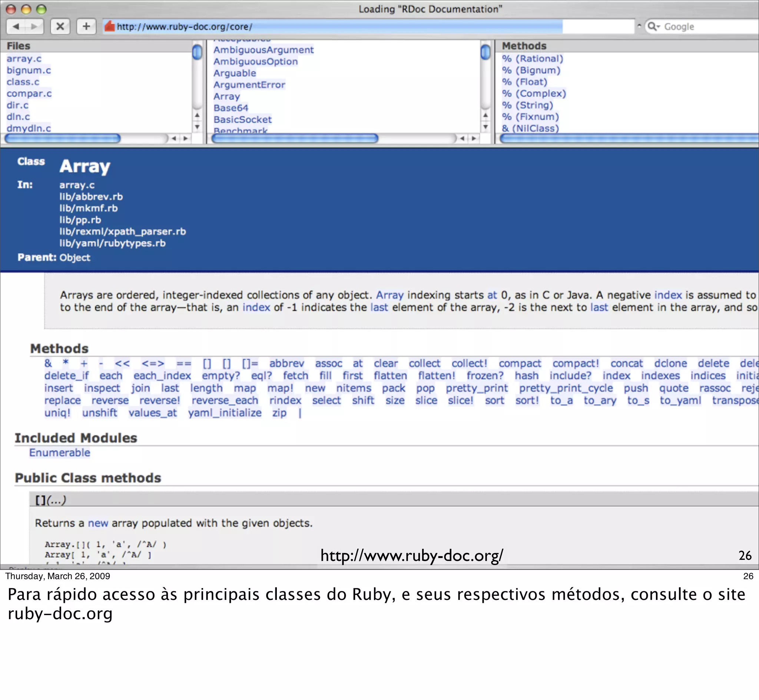The height and width of the screenshot is (700, 759).
Task: Jump to the pretty_print_cycle method
Action: point(566,388)
